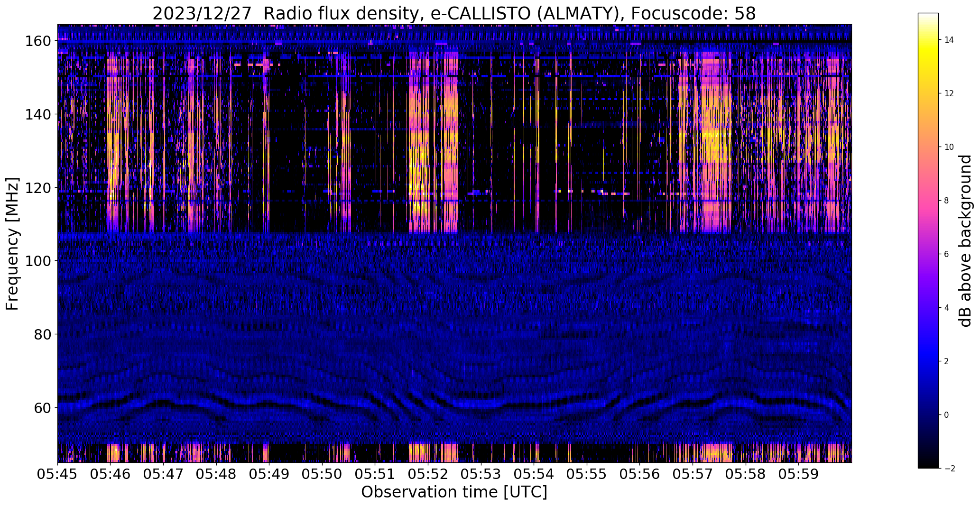Image resolution: width=980 pixels, height=506 pixels.
Task: Click the colorbar tick label 2
Action: (x=947, y=362)
